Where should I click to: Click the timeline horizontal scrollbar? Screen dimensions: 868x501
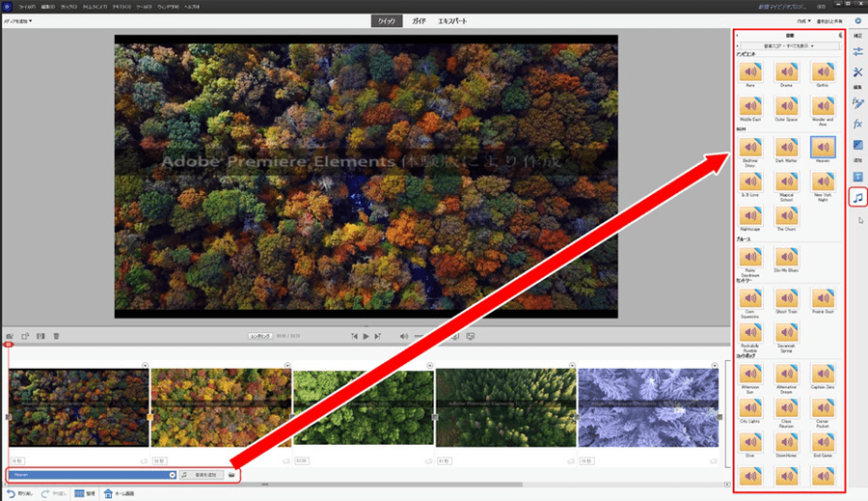[x=265, y=485]
